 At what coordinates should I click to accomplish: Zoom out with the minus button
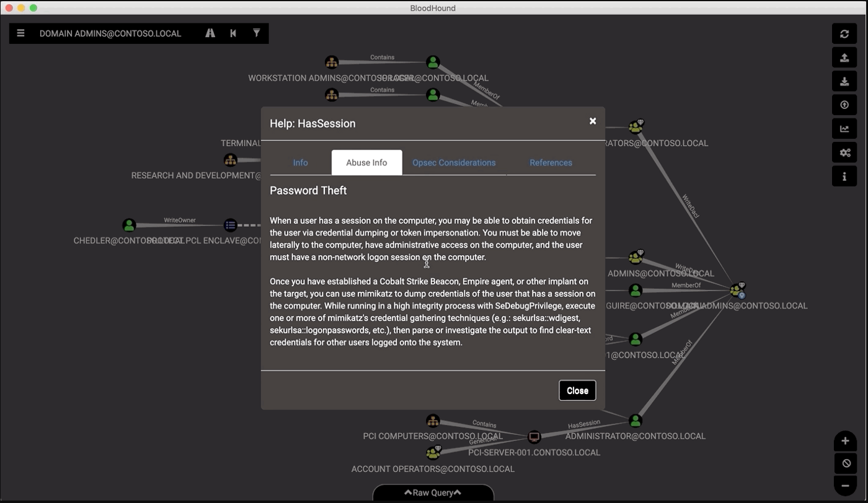click(845, 485)
